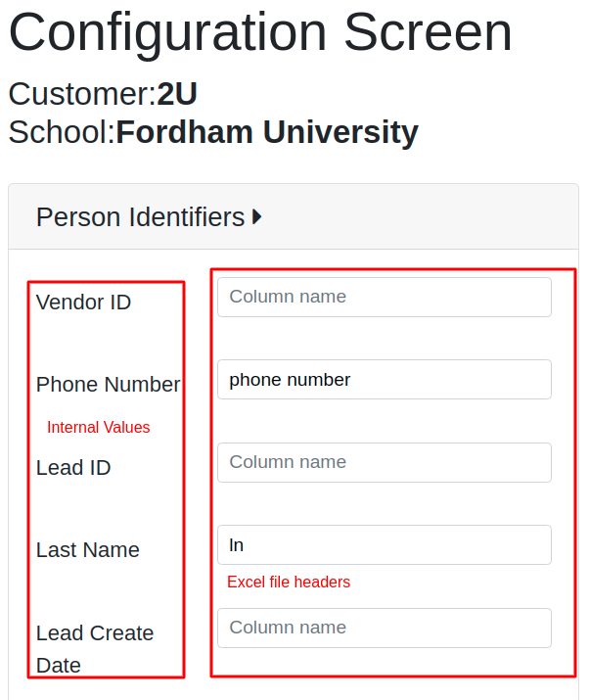Select the Lead ID column name input

pyautogui.click(x=384, y=462)
